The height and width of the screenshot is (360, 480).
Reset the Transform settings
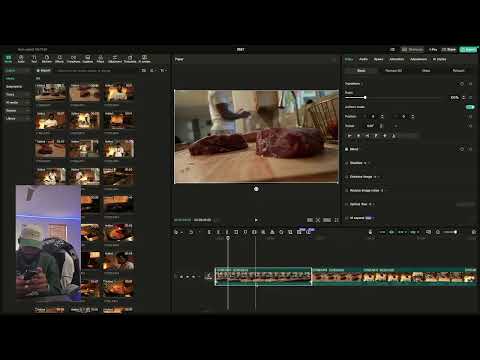click(x=462, y=84)
